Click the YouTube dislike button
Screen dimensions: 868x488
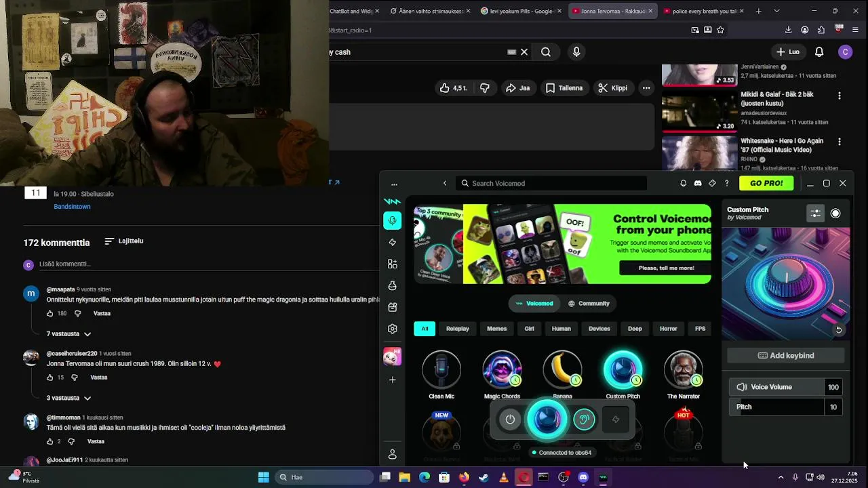tap(485, 88)
